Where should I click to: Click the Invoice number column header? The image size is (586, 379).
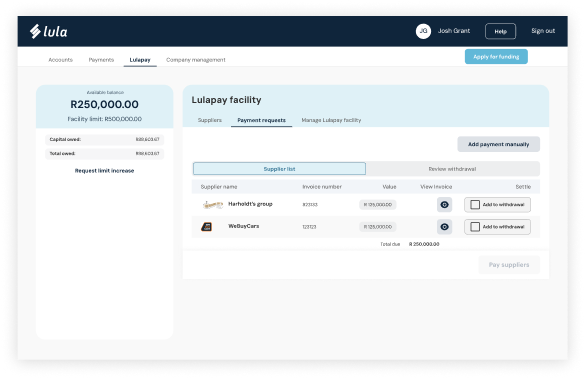click(322, 187)
